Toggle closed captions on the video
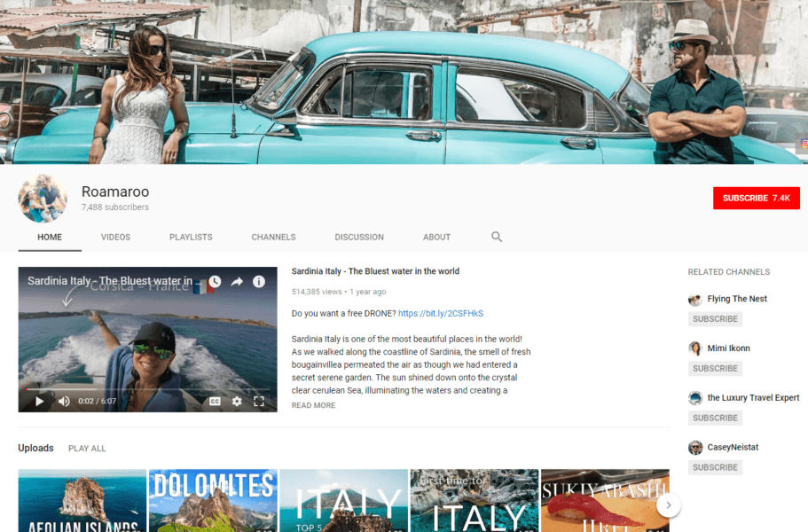Viewport: 808px width, 532px height. point(215,401)
